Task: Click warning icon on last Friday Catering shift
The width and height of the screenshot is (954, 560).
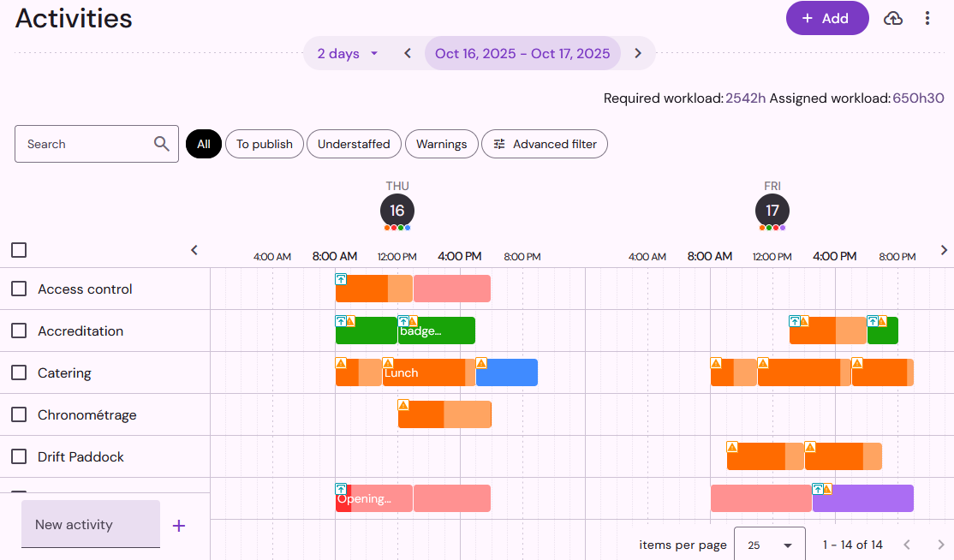Action: tap(857, 363)
